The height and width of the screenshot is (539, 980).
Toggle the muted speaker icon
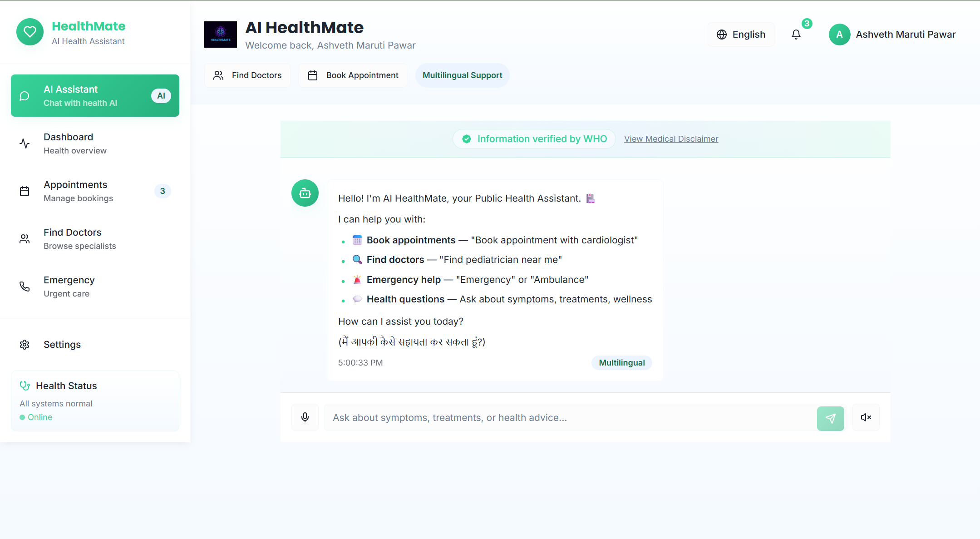(866, 417)
